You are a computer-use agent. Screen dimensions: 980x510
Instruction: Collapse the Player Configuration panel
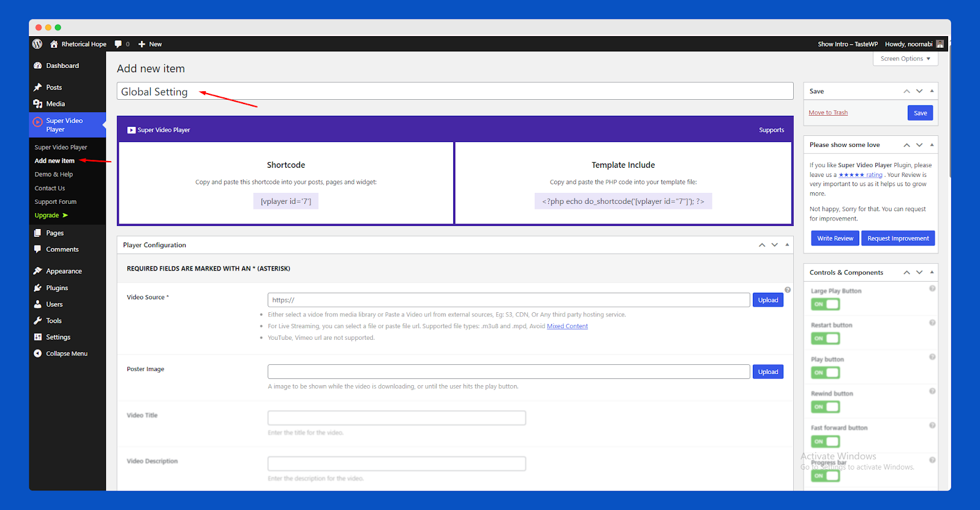(787, 245)
